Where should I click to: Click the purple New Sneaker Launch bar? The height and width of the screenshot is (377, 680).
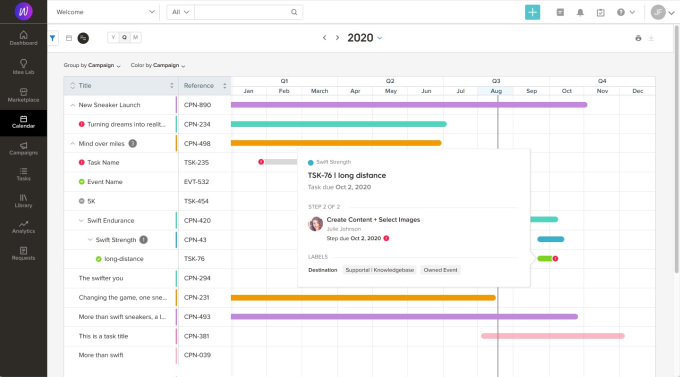click(x=409, y=105)
